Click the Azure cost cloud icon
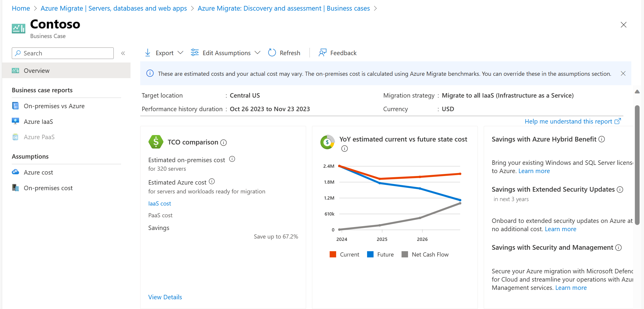 click(16, 172)
